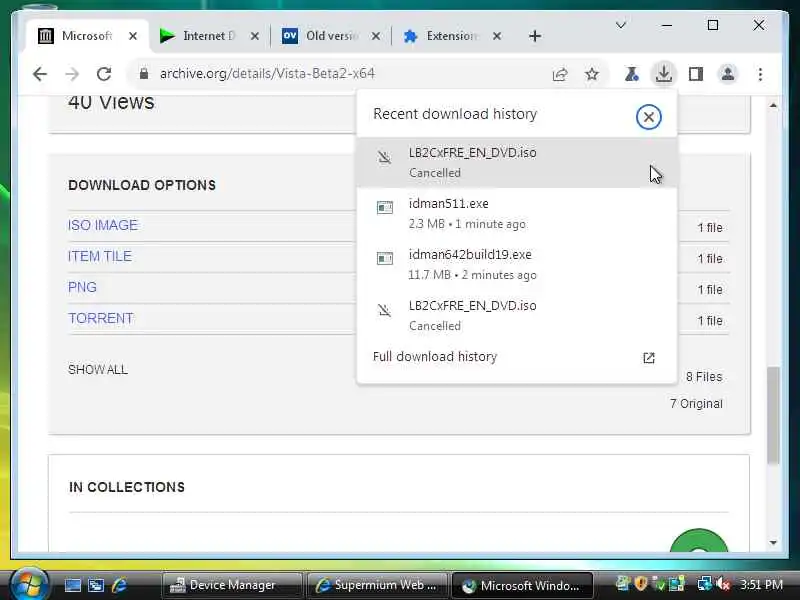Open the tab search dropdown chevron
Screen dimensions: 800x600
tap(621, 25)
